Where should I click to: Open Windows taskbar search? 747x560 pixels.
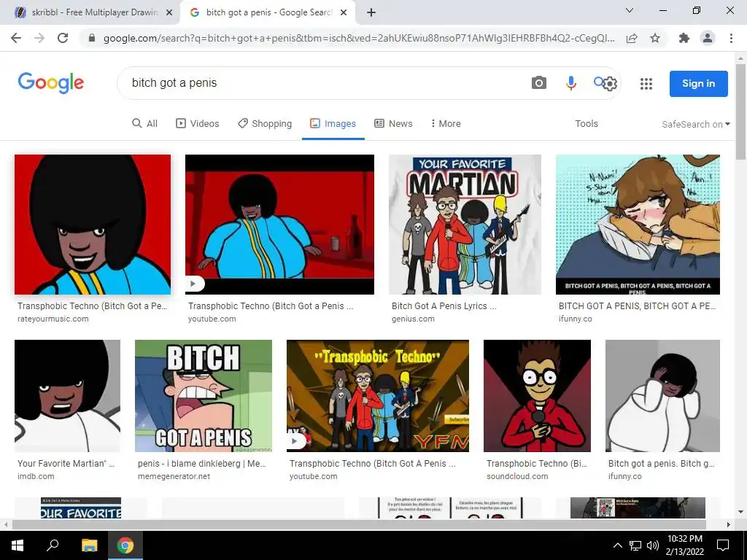(x=53, y=545)
